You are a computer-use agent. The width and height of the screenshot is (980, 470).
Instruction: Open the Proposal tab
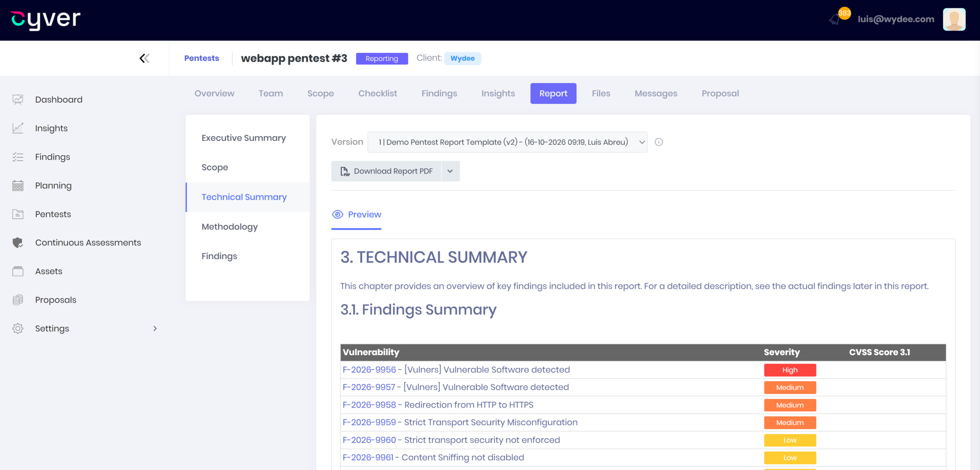[720, 93]
